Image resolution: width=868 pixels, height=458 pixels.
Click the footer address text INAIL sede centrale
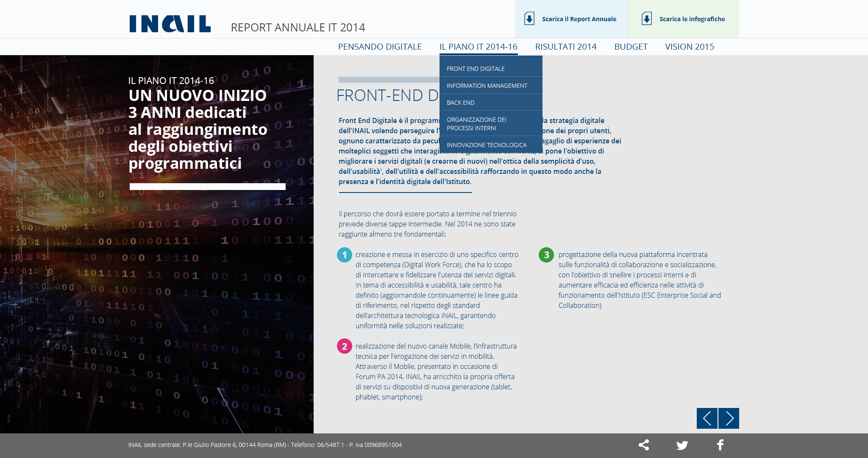click(265, 445)
